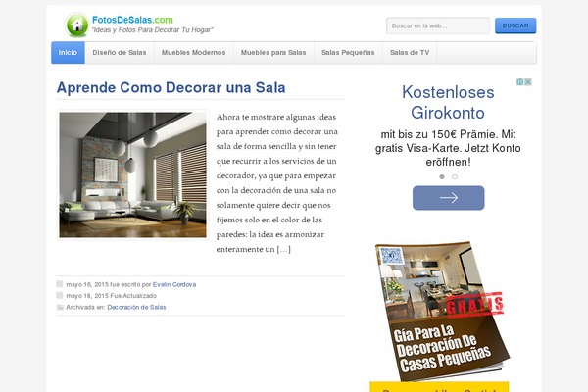Open the Decoración de Salas category link

pyautogui.click(x=136, y=307)
